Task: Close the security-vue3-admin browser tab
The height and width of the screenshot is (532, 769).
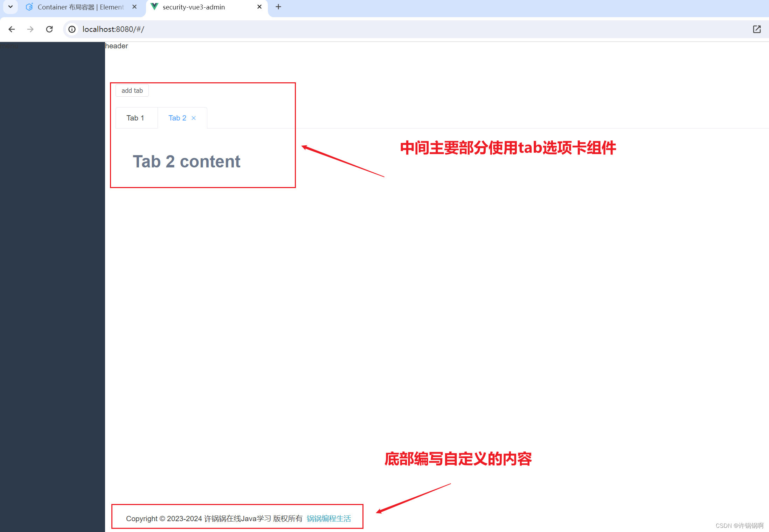Action: coord(259,7)
